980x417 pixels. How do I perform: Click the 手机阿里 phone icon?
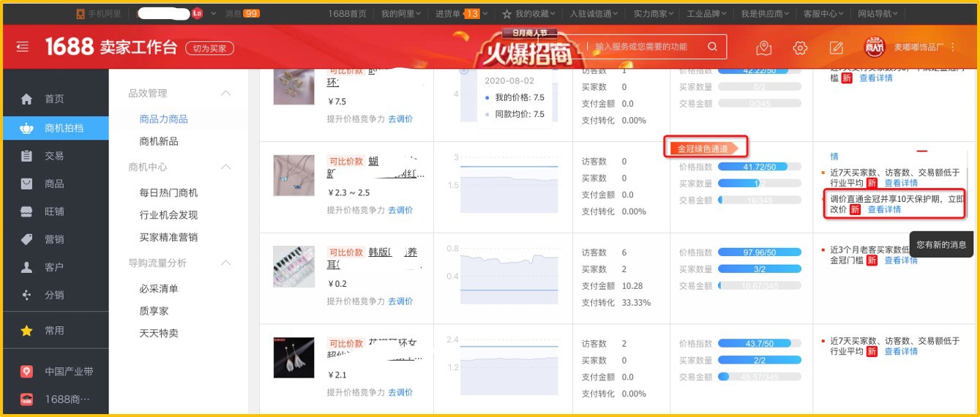(81, 14)
